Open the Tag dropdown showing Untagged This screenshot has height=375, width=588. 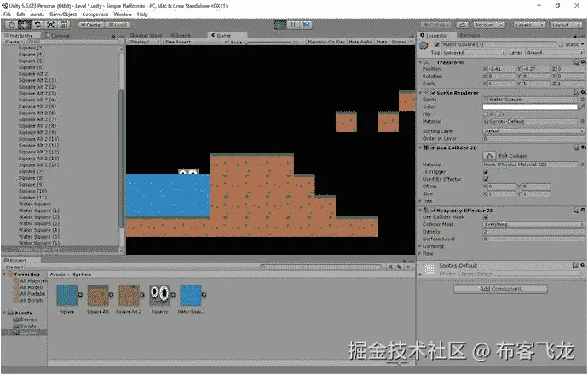pos(474,53)
